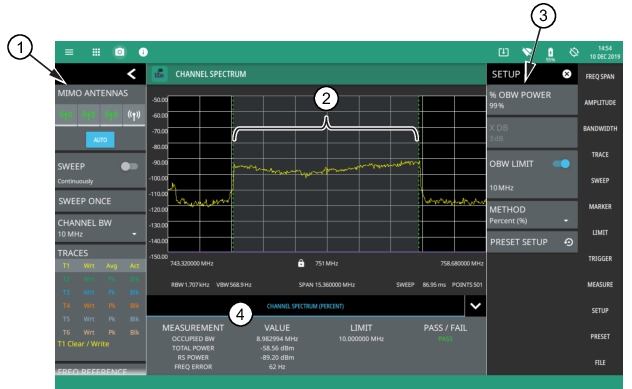Toggle the SWEEP continuously switch

tap(129, 166)
